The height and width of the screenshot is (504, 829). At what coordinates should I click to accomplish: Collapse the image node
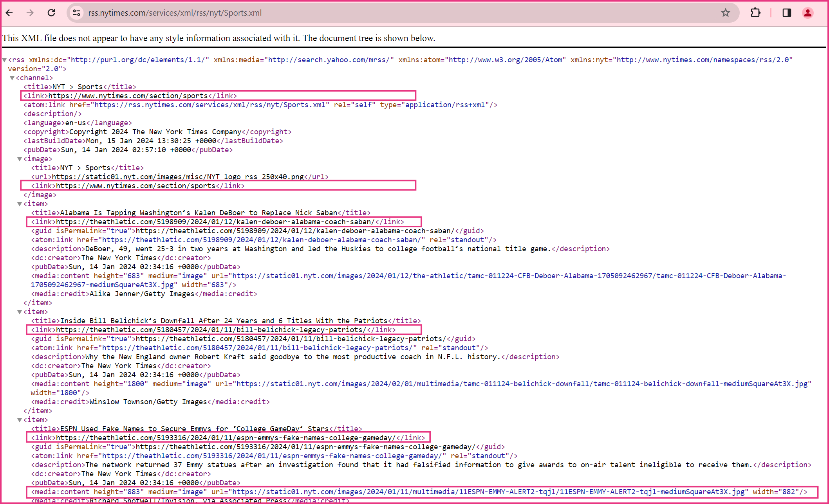[x=20, y=159]
